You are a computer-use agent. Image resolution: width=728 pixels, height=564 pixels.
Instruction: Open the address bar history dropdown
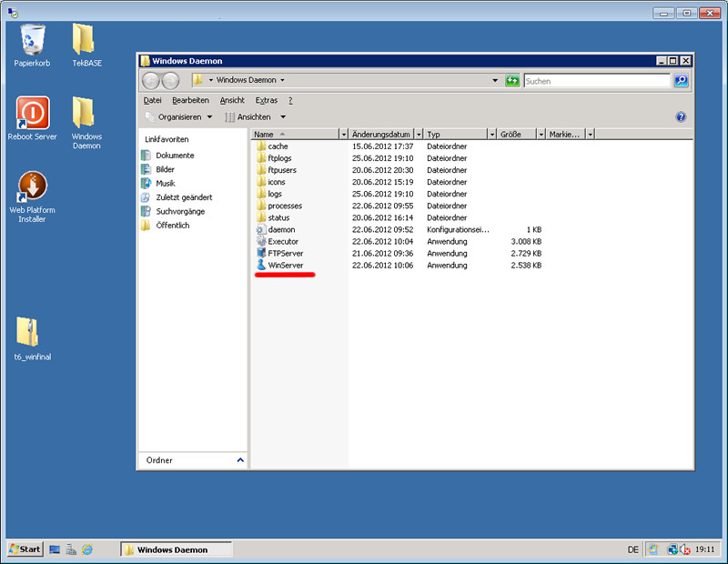pyautogui.click(x=495, y=80)
